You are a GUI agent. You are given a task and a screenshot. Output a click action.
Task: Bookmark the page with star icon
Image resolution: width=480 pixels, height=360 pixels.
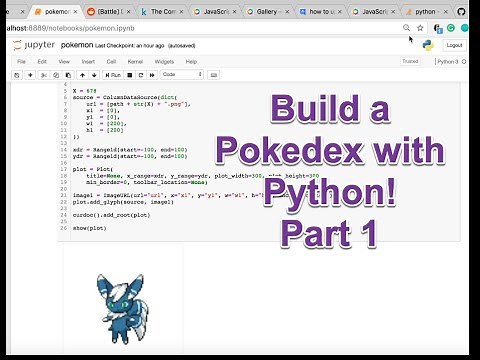click(x=420, y=28)
